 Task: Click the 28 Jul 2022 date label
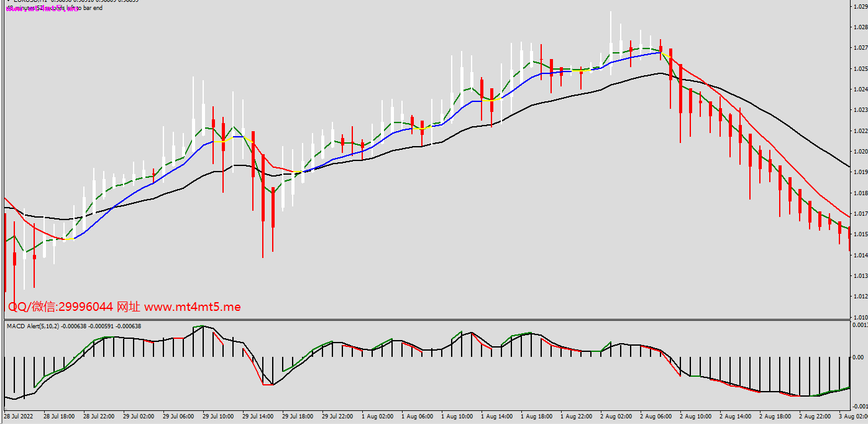pyautogui.click(x=19, y=416)
